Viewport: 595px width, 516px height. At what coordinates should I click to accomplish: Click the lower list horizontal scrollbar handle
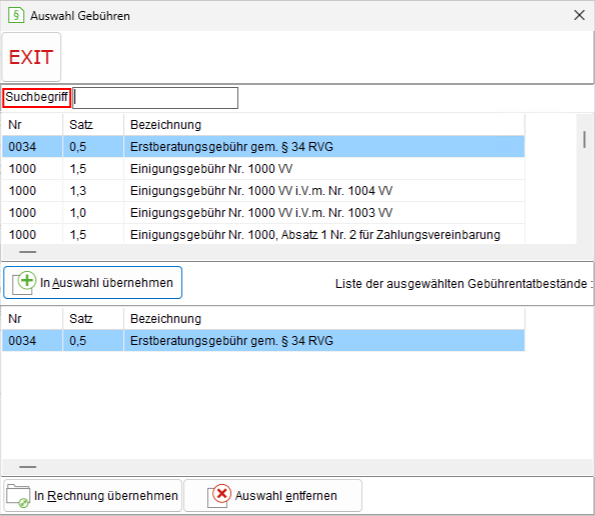(28, 467)
